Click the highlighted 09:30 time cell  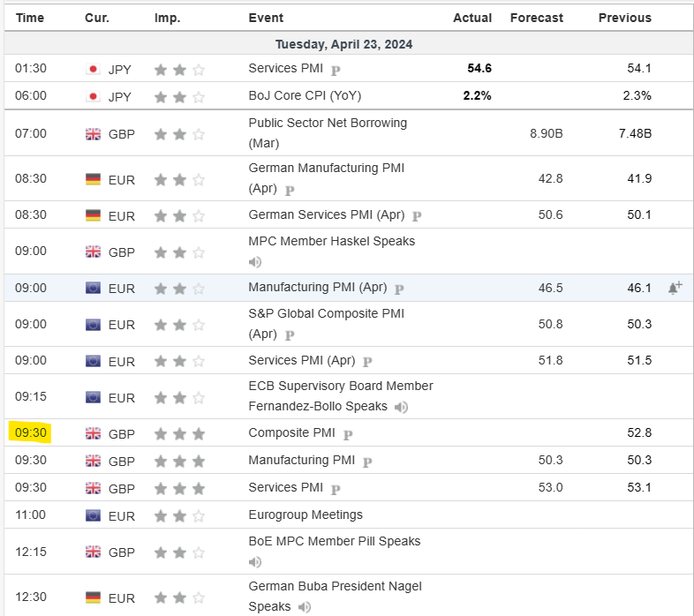31,433
